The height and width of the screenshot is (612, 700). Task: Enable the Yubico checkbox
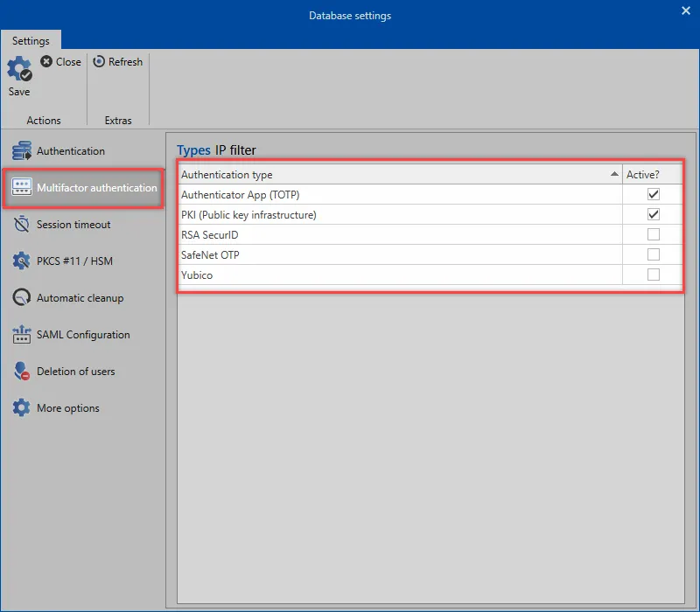point(653,275)
